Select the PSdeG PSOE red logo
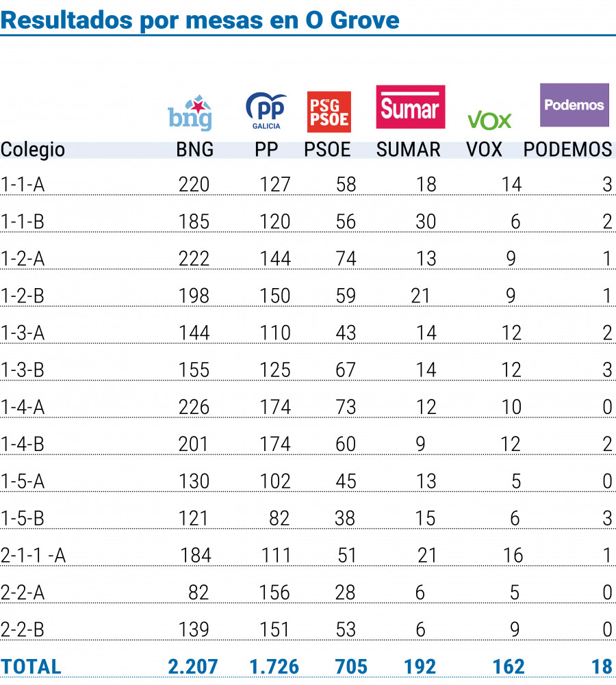 click(329, 112)
